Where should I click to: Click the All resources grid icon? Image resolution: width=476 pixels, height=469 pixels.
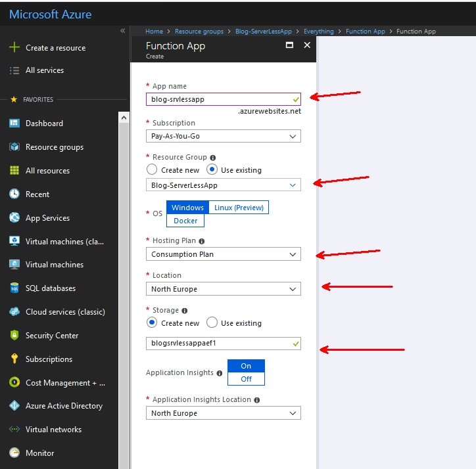point(14,171)
